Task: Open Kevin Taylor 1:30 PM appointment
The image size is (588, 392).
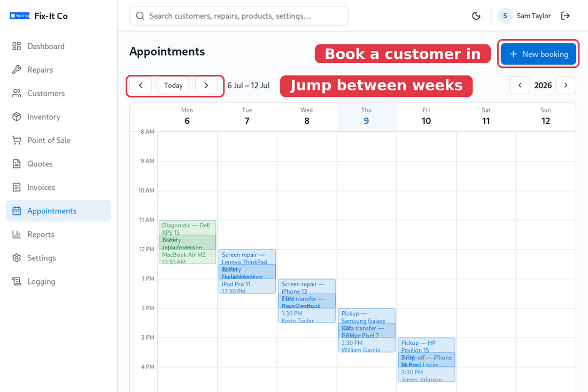Action: click(x=307, y=316)
